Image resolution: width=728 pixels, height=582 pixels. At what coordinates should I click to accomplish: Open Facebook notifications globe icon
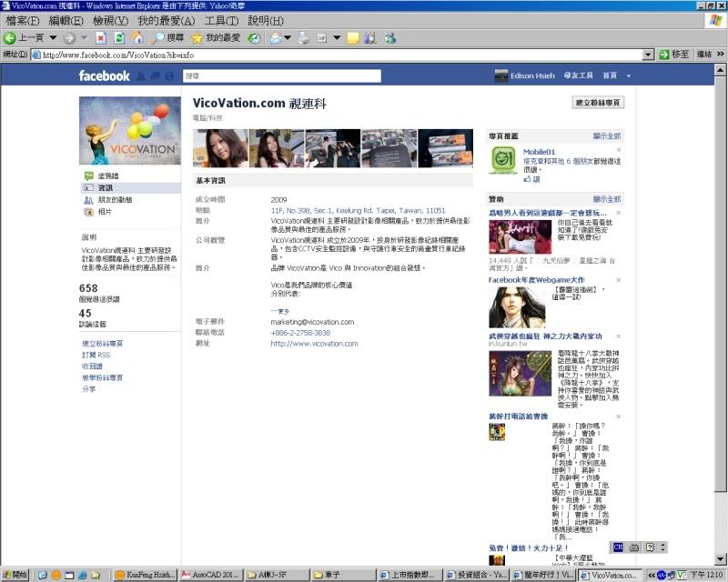(169, 76)
